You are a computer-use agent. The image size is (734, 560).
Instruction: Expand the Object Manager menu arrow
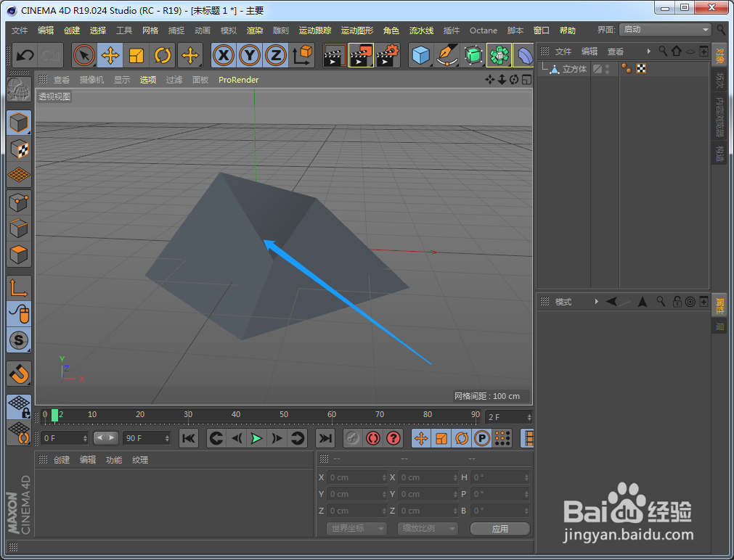pyautogui.click(x=649, y=52)
